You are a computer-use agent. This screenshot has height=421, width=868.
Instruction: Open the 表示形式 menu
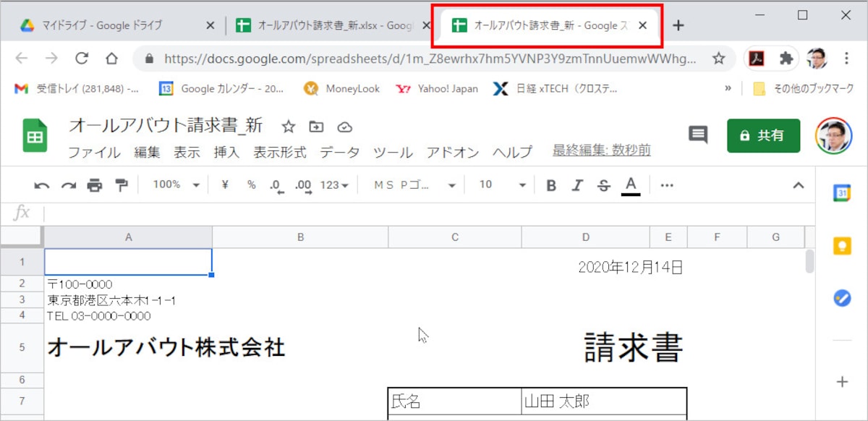[x=279, y=152]
